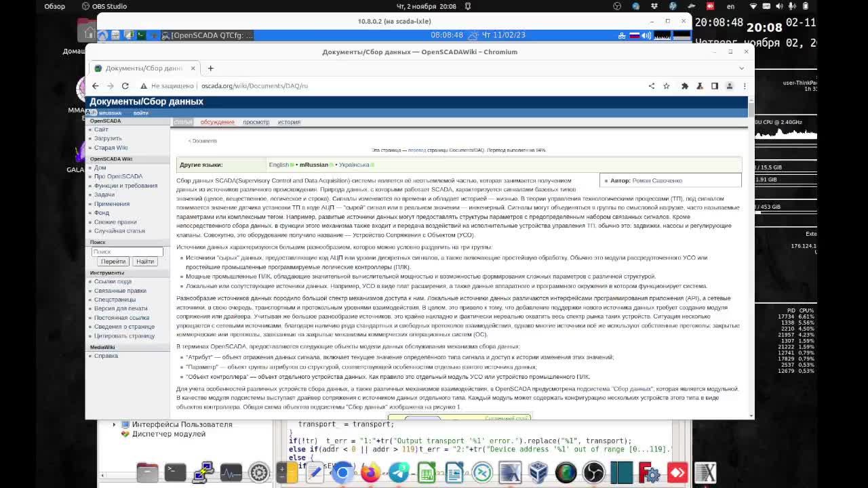
Task: Open the Постоянная ссылка link
Action: click(121, 318)
